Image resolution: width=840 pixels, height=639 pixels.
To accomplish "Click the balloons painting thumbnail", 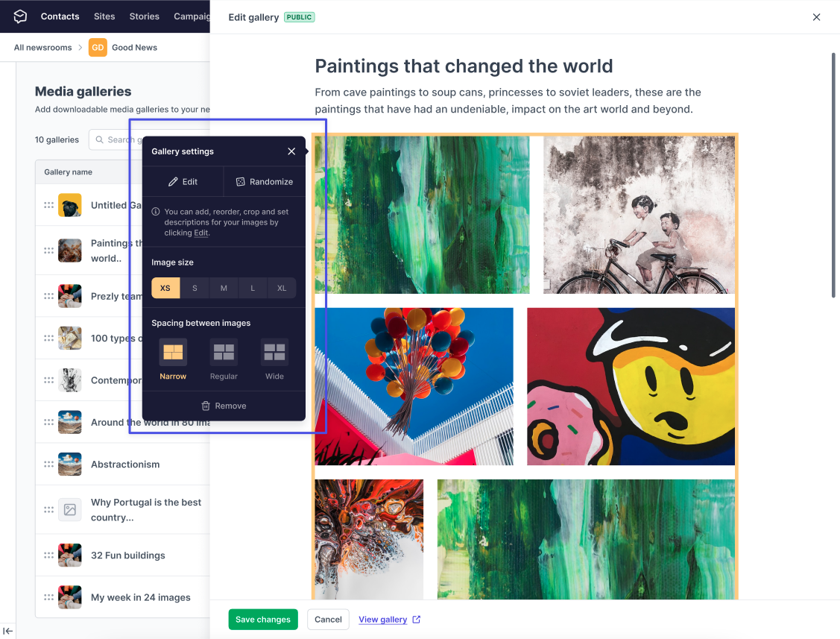I will point(414,386).
